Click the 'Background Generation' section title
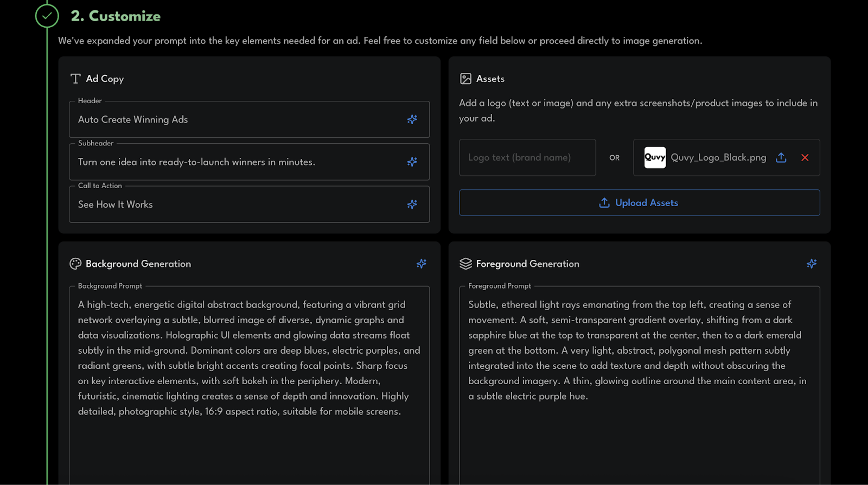Screen dimensions: 868x485 138,264
